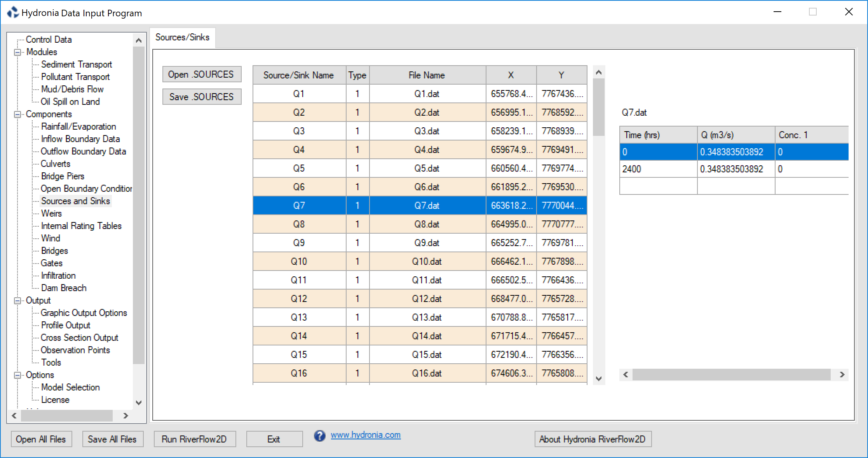Minimize the Hydronia window
The height and width of the screenshot is (458, 868).
tap(777, 12)
